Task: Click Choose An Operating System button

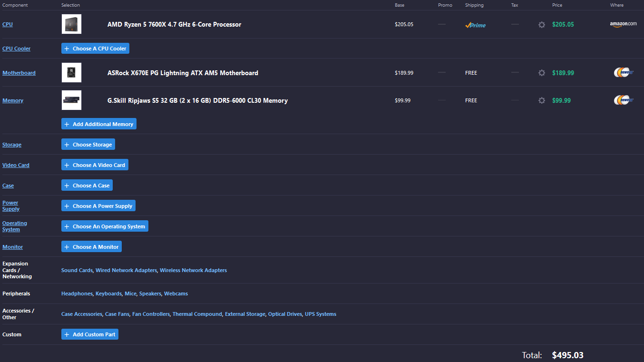Action: (105, 226)
